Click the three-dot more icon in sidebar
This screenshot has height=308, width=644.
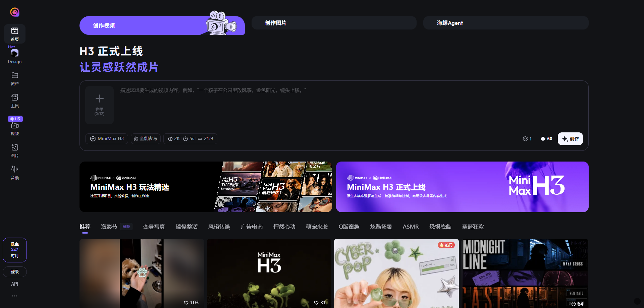(x=15, y=296)
